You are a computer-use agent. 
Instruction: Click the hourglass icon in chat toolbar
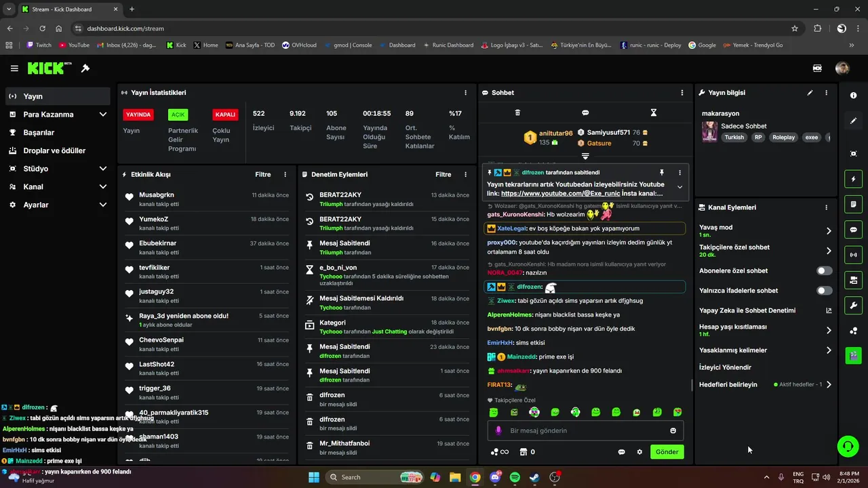[x=654, y=113]
